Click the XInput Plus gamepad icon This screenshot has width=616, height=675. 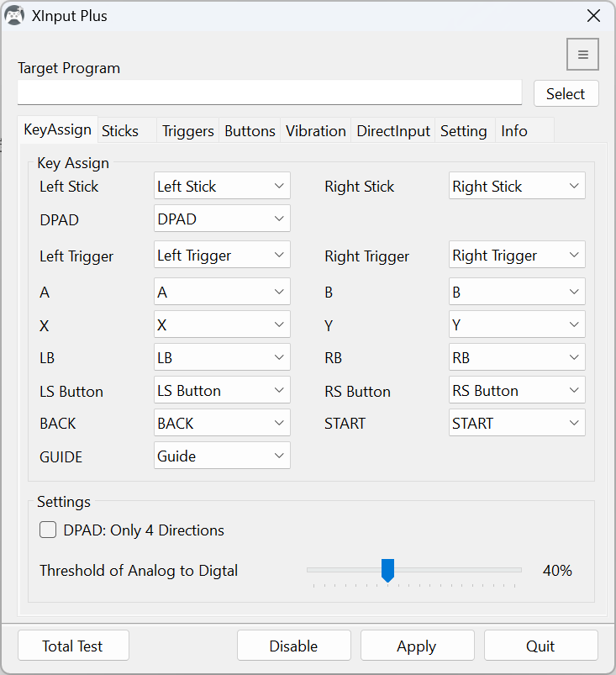14,15
